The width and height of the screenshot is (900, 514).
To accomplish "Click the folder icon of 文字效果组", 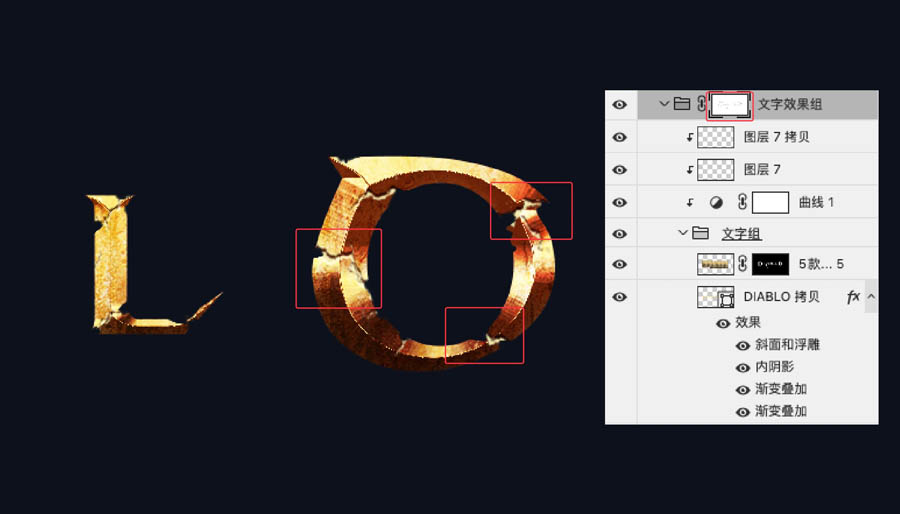I will coord(682,104).
